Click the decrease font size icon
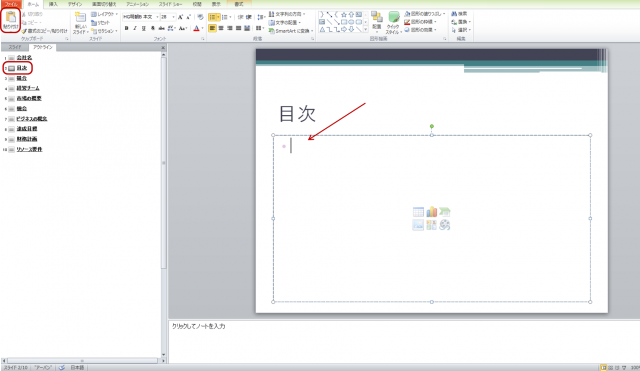This screenshot has width=640, height=371. click(188, 17)
